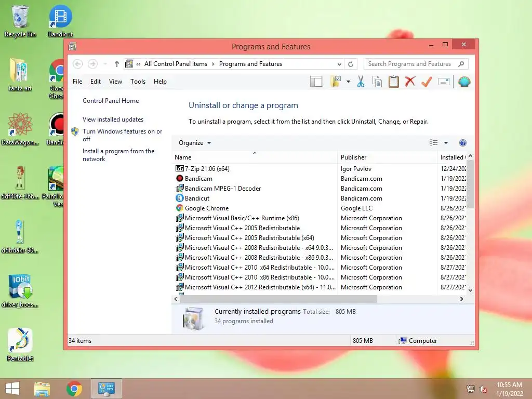Open File Explorer from the taskbar
The width and height of the screenshot is (532, 399).
[x=42, y=389]
